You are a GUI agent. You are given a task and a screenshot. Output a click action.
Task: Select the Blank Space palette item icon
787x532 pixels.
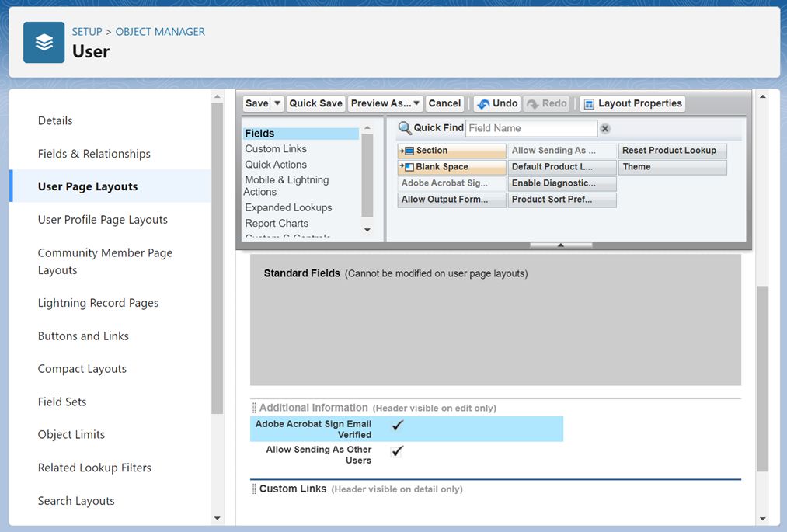(407, 167)
